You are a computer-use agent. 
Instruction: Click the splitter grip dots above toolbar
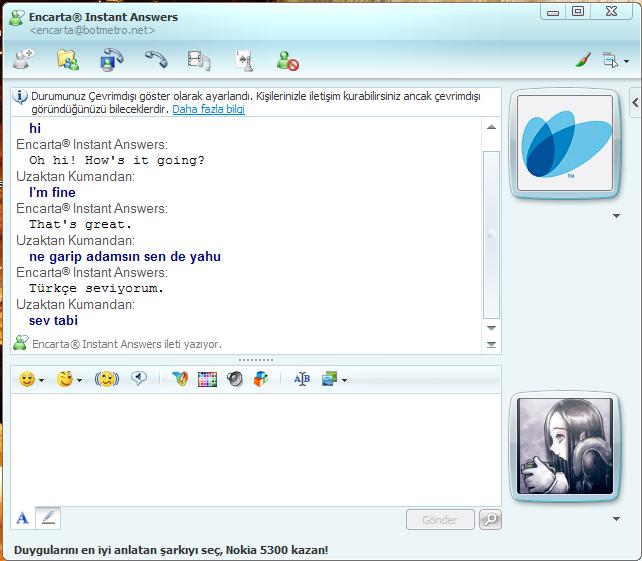click(256, 360)
